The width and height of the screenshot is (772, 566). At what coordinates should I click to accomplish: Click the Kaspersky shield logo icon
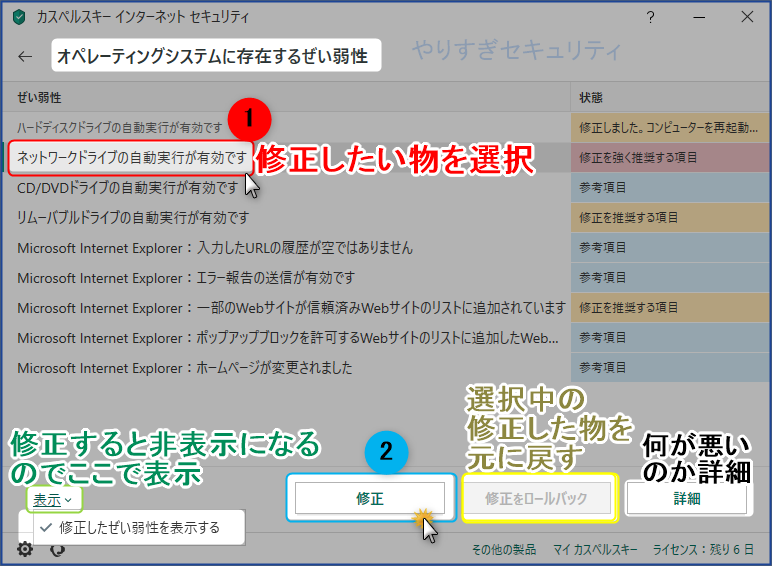pos(19,18)
